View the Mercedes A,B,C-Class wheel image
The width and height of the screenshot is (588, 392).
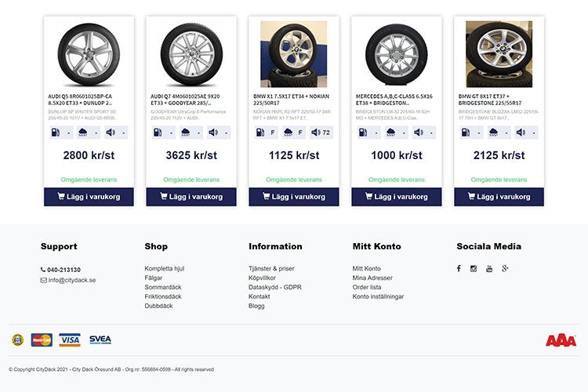click(397, 55)
